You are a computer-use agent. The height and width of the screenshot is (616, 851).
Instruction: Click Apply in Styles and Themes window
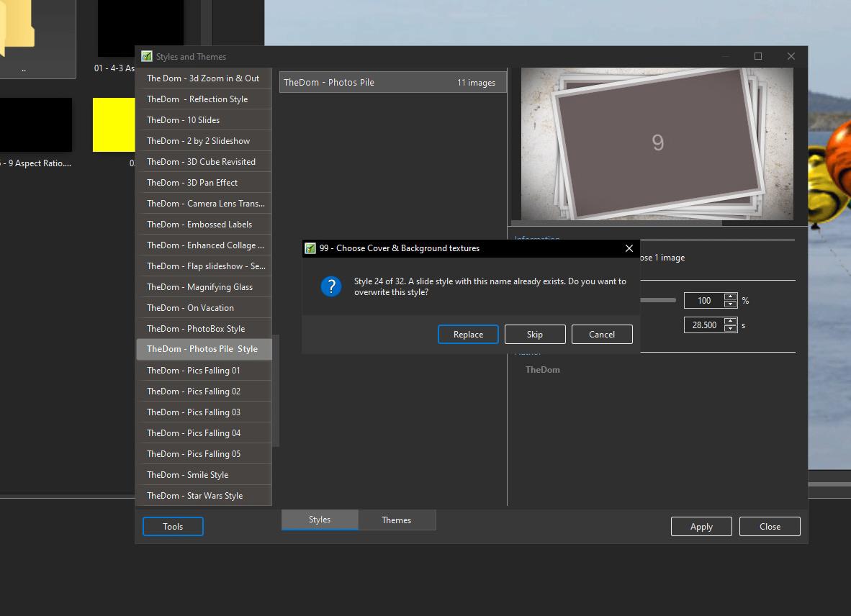click(x=701, y=527)
